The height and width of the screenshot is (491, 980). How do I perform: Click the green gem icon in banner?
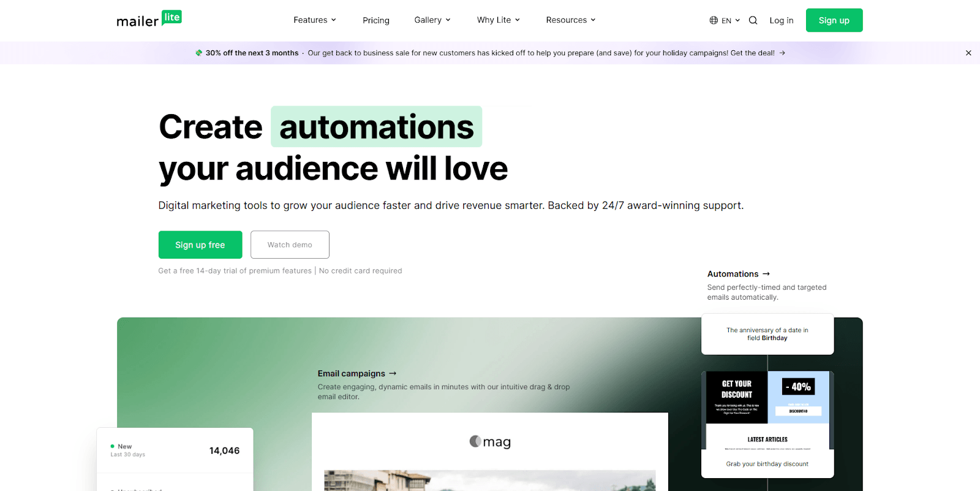tap(199, 53)
